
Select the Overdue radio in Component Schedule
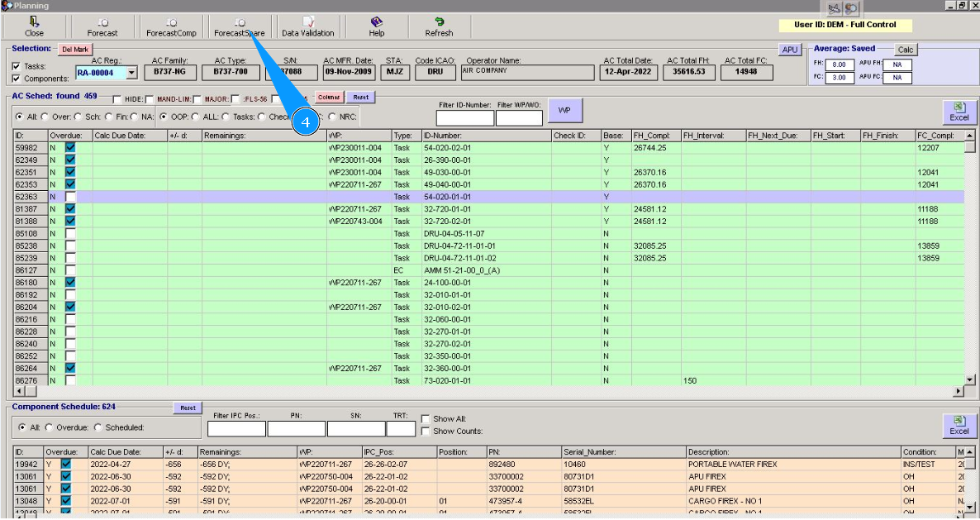[49, 427]
